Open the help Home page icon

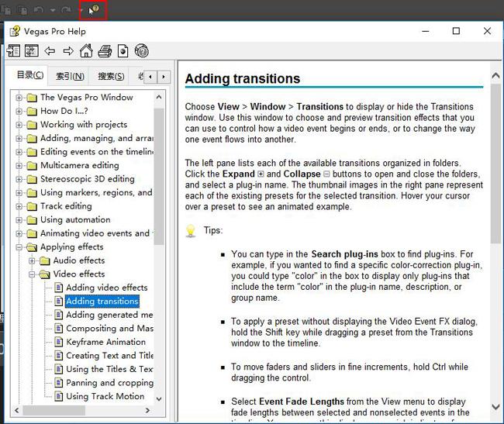[86, 50]
